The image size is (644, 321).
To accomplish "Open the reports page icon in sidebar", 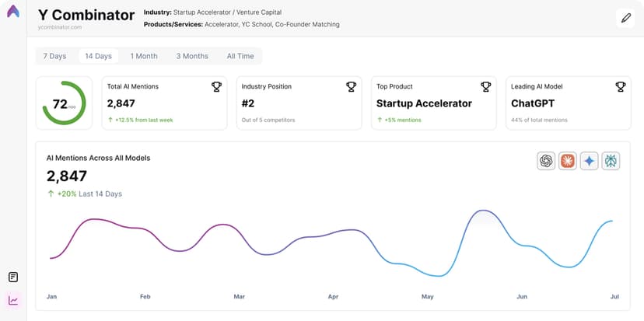I will pyautogui.click(x=13, y=277).
